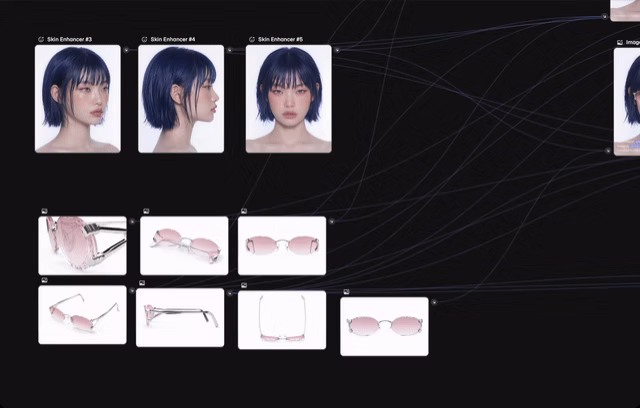
Task: Click output port beside open-temples angled sunglasses
Action: [132, 290]
